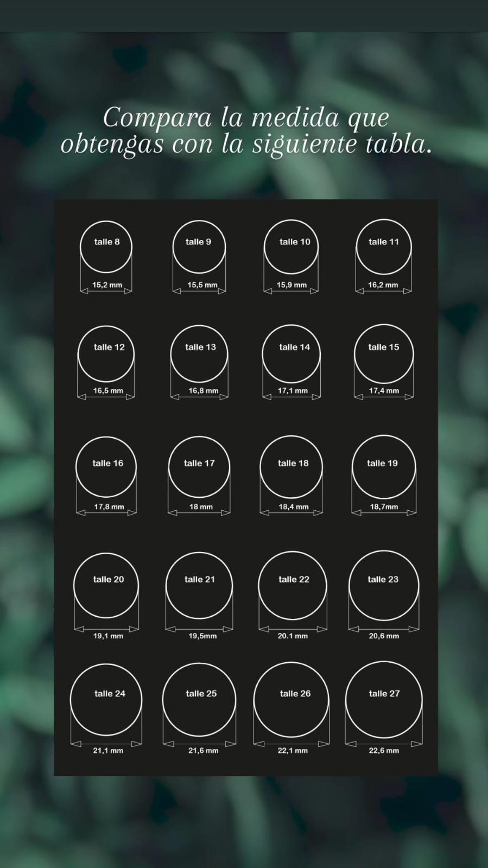Select the '17,8 mm' measurement text

[109, 506]
